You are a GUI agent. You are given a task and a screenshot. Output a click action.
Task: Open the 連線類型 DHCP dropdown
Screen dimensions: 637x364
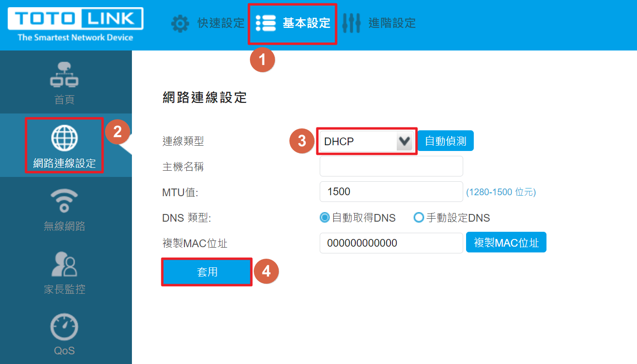coord(366,141)
